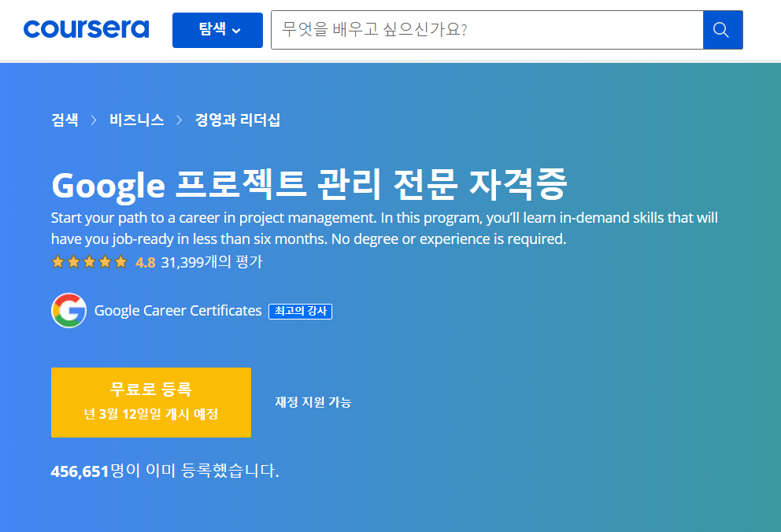Click the 31,399개의 평가 ratings count

point(212,262)
